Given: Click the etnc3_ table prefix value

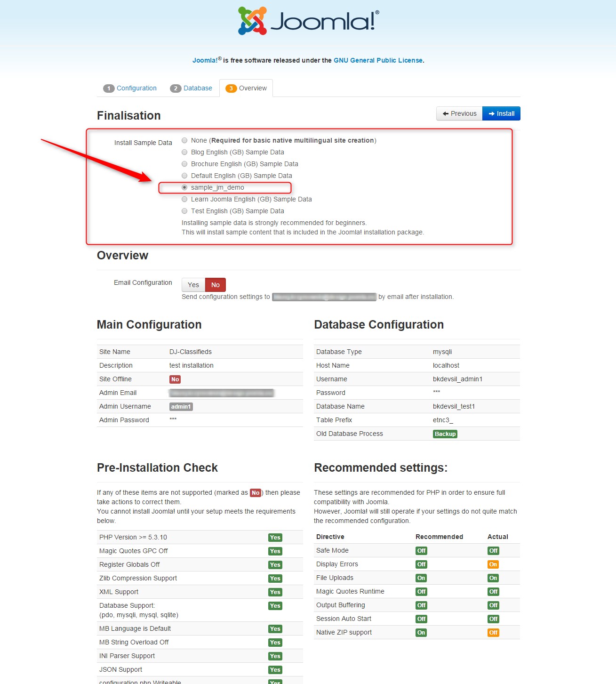Looking at the screenshot, I should (443, 420).
